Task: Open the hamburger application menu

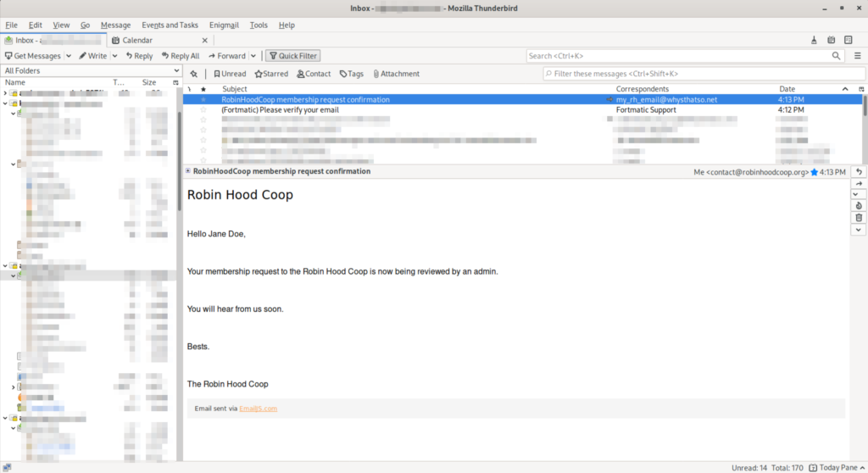Action: point(858,56)
